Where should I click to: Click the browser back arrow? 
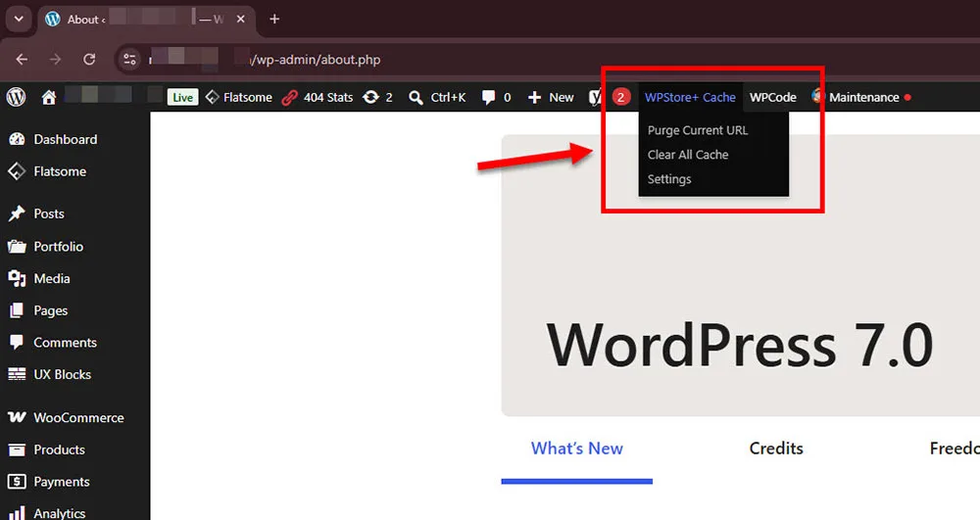click(x=22, y=60)
